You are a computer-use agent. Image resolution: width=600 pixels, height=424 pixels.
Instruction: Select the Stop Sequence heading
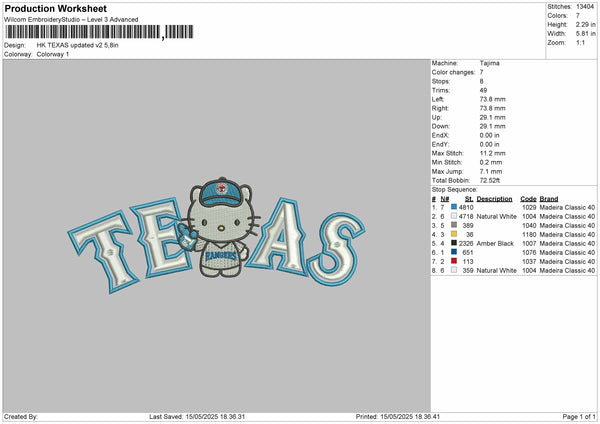453,187
